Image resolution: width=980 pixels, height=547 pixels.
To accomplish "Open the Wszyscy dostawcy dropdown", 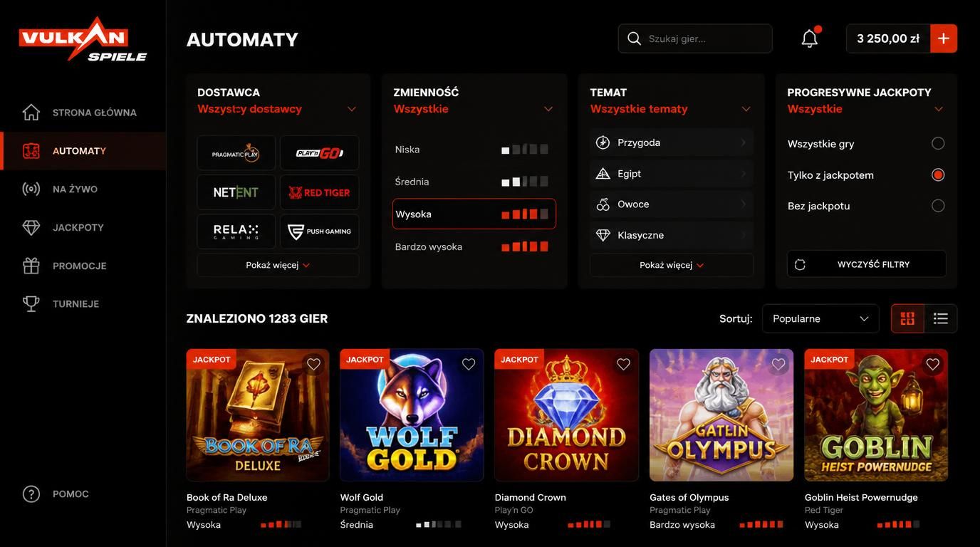I will point(277,109).
